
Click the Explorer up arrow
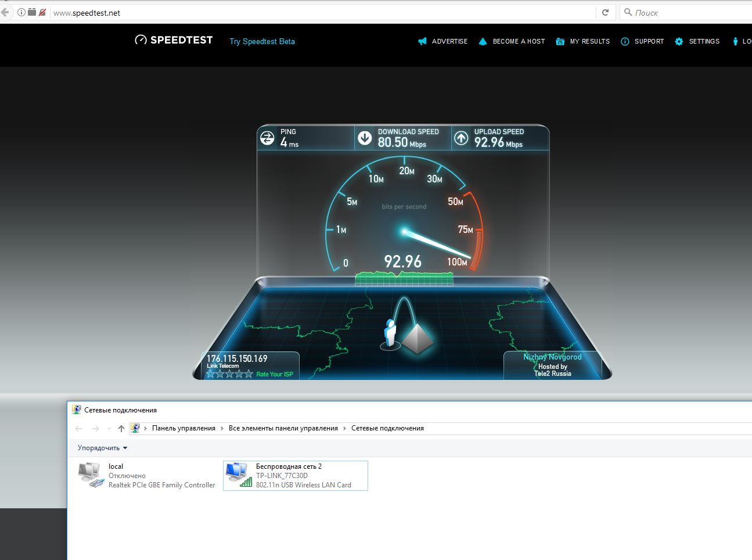(x=121, y=428)
